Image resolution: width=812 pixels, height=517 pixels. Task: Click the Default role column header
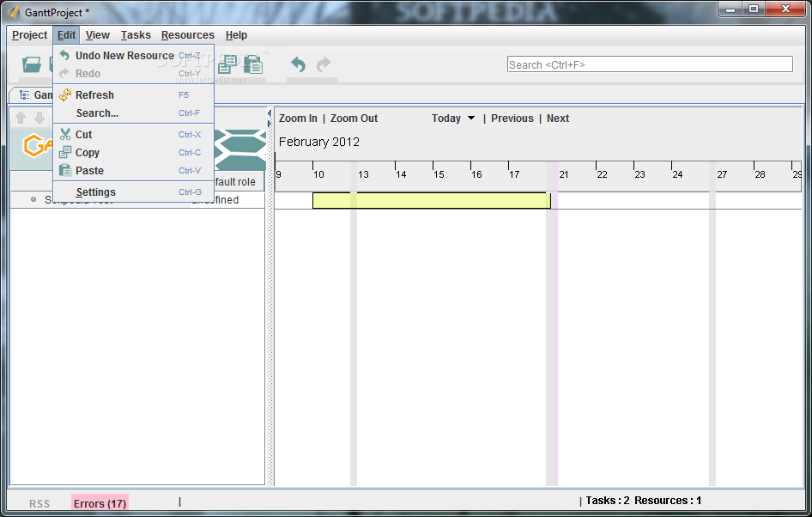point(234,182)
